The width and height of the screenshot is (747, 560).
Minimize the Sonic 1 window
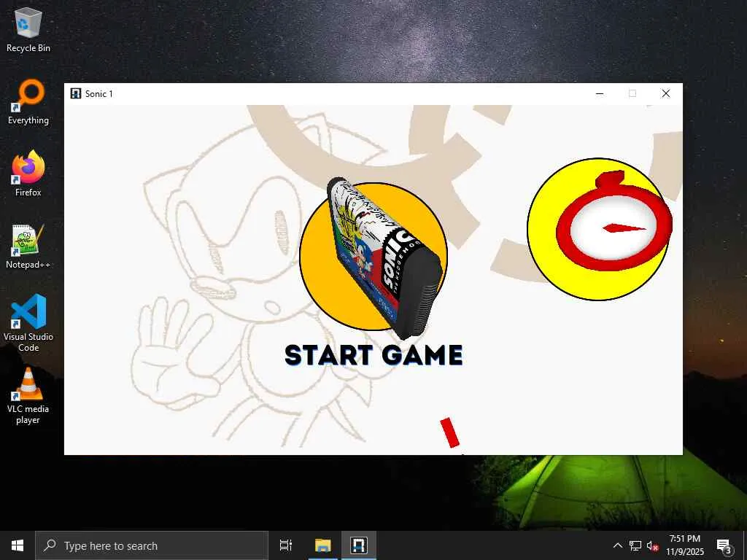tap(600, 93)
